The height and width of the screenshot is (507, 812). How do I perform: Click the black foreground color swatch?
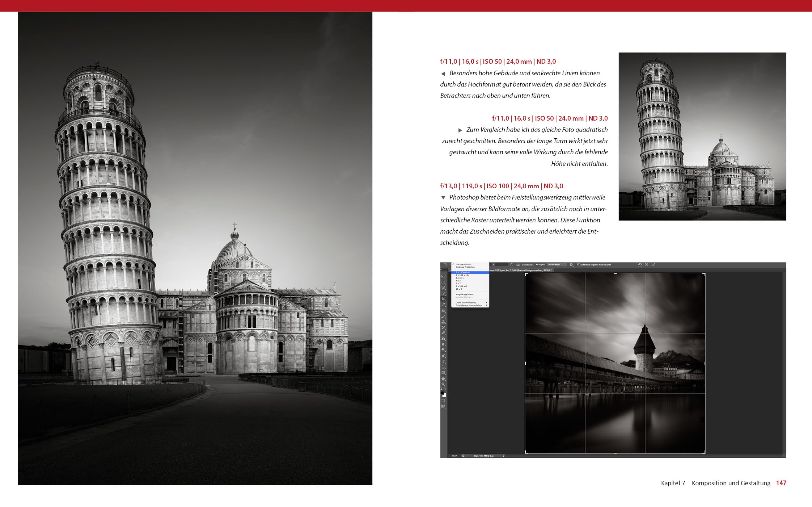[442, 393]
